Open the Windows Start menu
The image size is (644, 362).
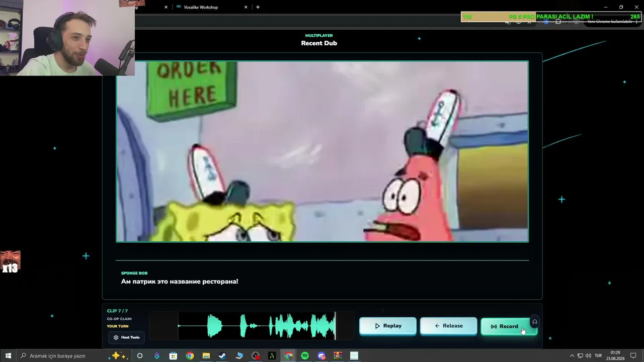tap(8, 355)
